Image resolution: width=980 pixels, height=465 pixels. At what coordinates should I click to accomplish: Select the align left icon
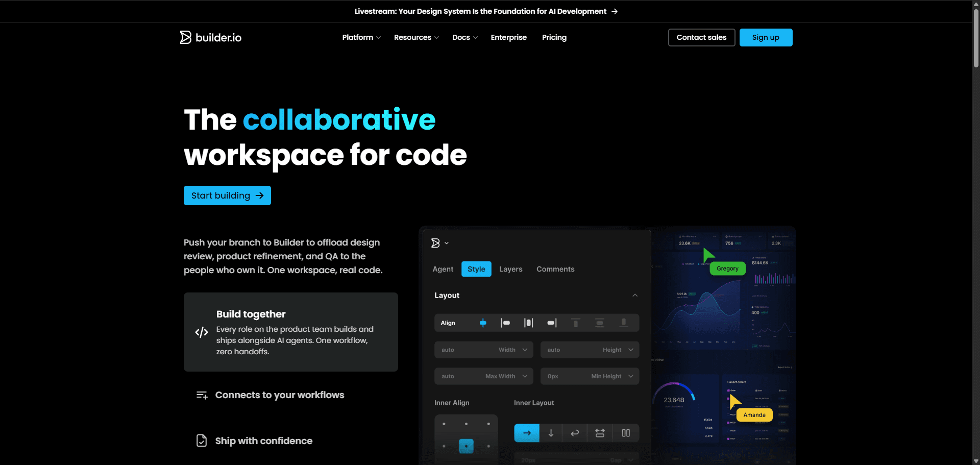(505, 323)
